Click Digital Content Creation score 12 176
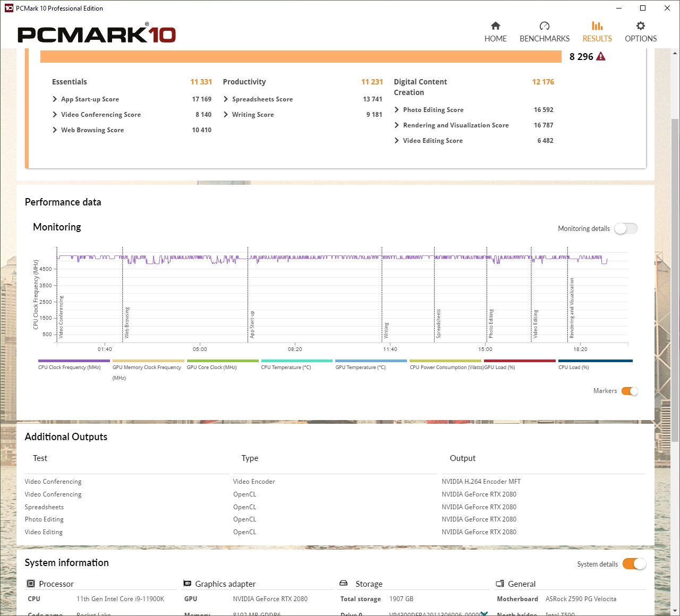The width and height of the screenshot is (680, 616). point(543,82)
